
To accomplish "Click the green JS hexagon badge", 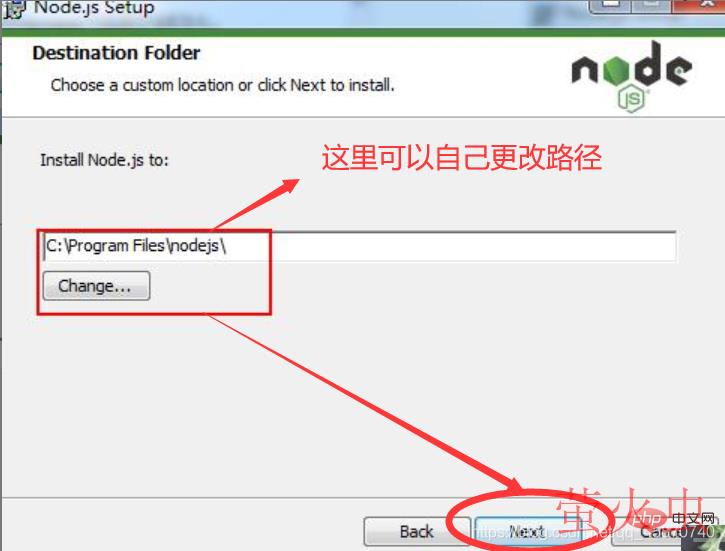I will pos(632,99).
